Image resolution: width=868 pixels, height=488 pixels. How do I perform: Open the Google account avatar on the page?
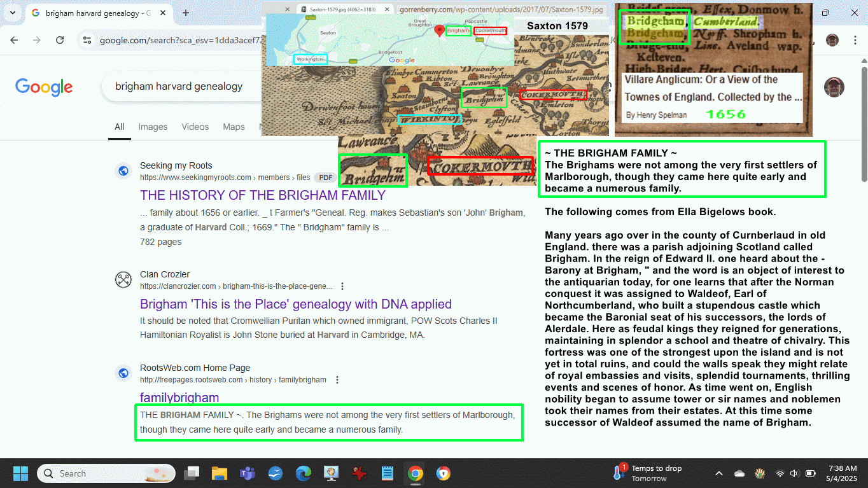834,87
